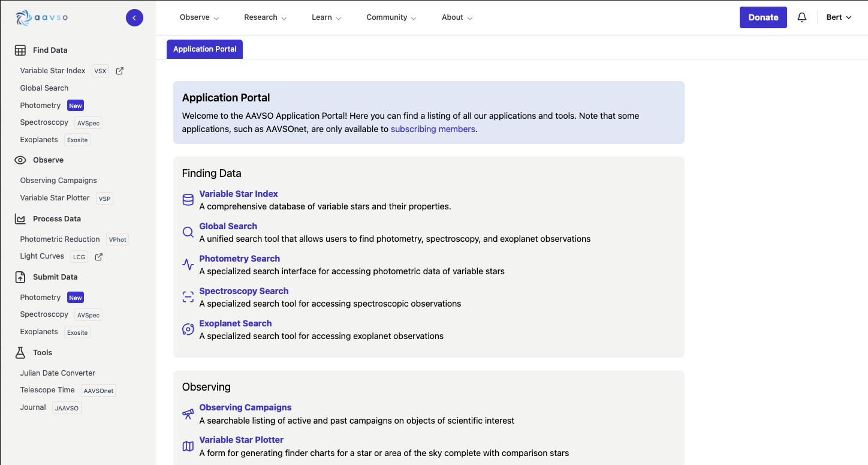868x465 pixels.
Task: Open the Observing Campaigns link in Observing section
Action: [x=246, y=407]
